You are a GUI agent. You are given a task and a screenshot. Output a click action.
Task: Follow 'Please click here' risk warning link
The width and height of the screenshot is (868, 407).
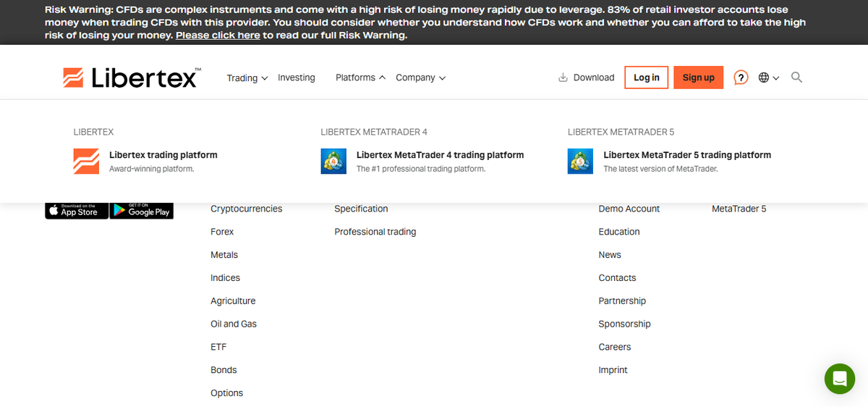coord(218,35)
